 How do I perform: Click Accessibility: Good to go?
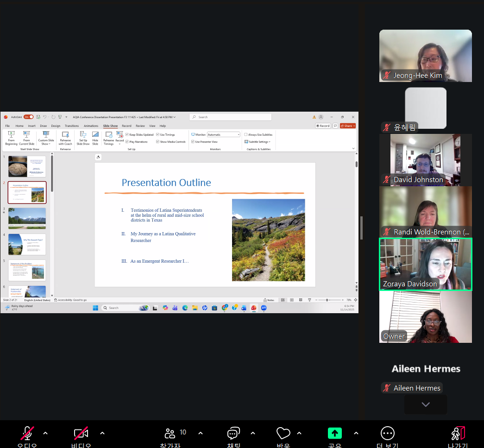pos(70,300)
